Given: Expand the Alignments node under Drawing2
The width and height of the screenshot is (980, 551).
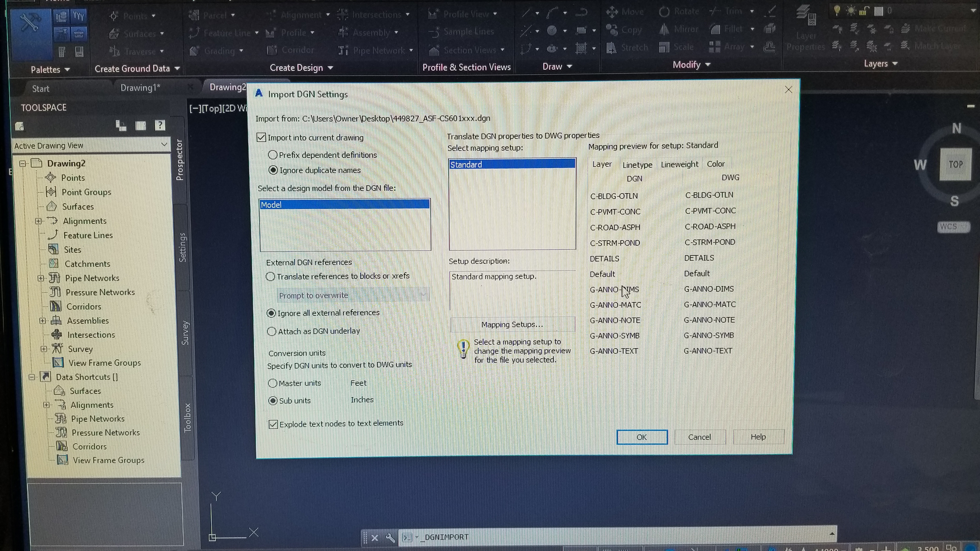Looking at the screenshot, I should 38,221.
